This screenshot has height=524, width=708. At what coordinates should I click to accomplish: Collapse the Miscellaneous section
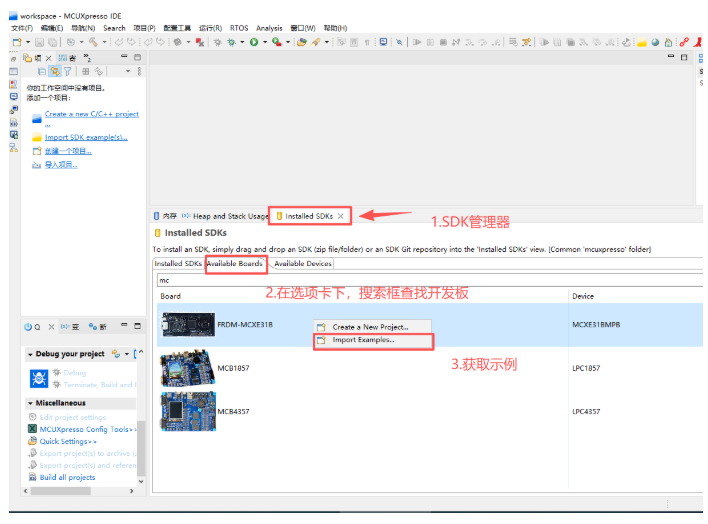tap(30, 403)
